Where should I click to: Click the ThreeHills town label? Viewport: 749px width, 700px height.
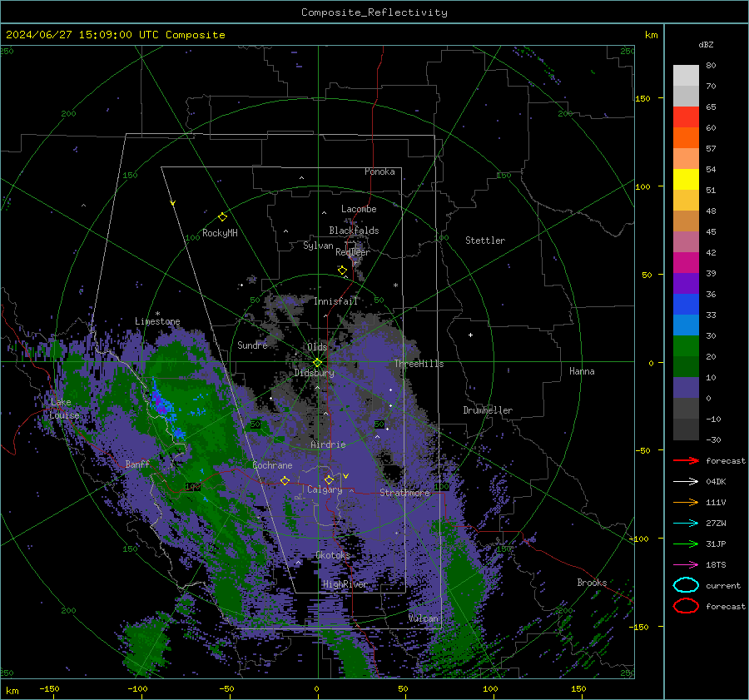click(419, 364)
